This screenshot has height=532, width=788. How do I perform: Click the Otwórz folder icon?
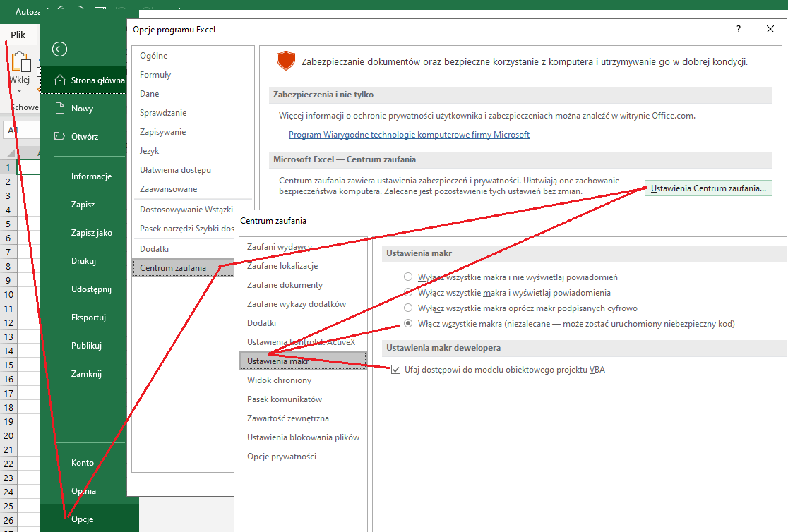60,136
